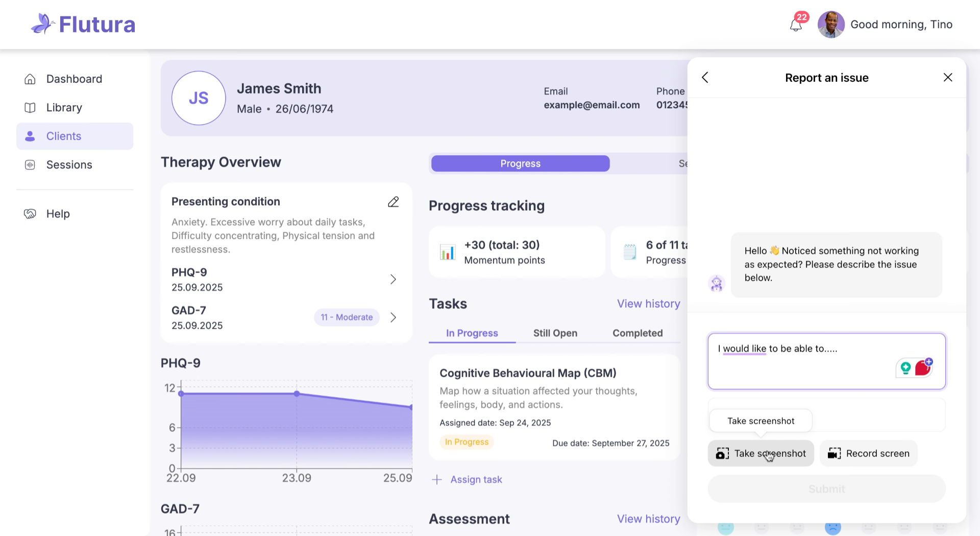Viewport: 980px width, 536px height.
Task: Expand the GAD-7 assessment chevron
Action: click(x=393, y=318)
